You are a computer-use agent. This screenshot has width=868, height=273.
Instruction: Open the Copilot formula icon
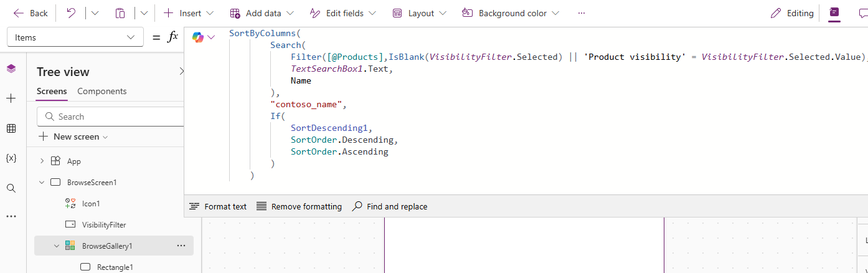(198, 37)
